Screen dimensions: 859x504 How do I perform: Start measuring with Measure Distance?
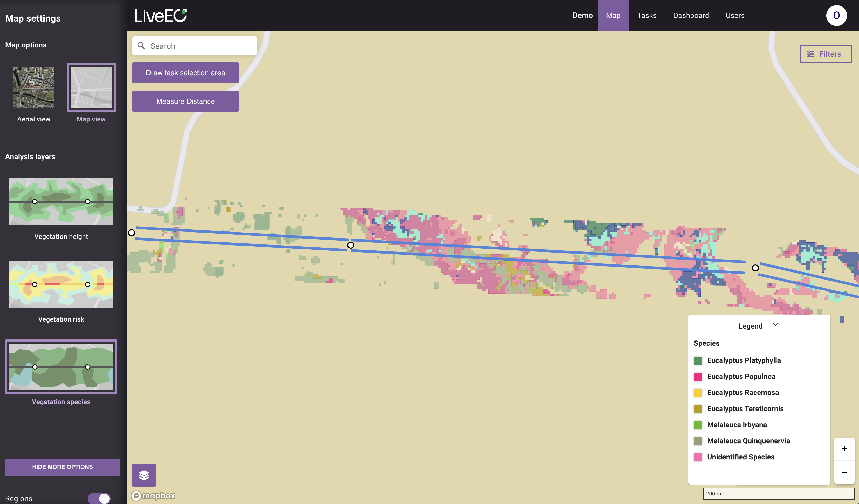pyautogui.click(x=185, y=101)
